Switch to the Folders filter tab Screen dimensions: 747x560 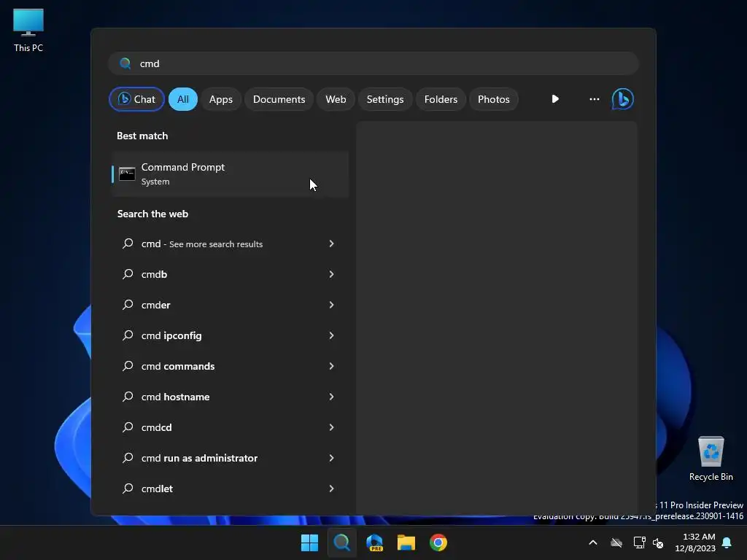[x=441, y=99]
